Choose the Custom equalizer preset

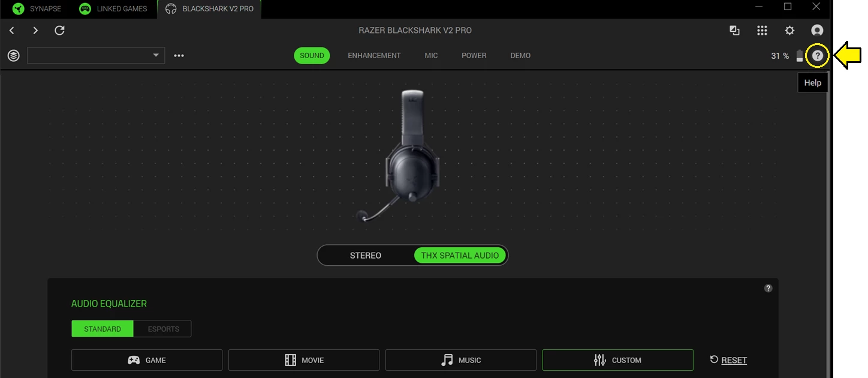click(x=618, y=360)
